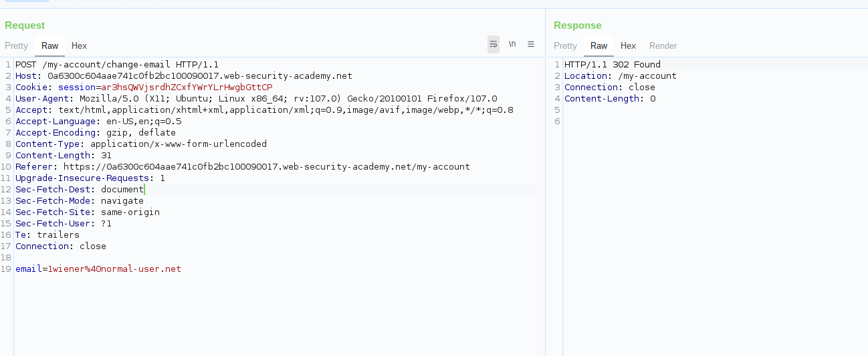868x356 pixels.
Task: Switch Request view to Hex tab
Action: pyautogui.click(x=80, y=45)
